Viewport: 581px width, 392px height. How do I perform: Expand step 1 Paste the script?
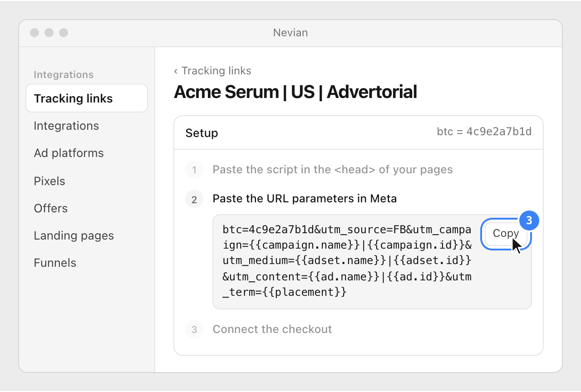[319, 170]
